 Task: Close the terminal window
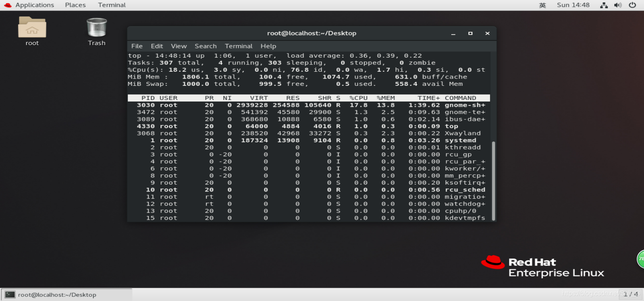point(487,33)
